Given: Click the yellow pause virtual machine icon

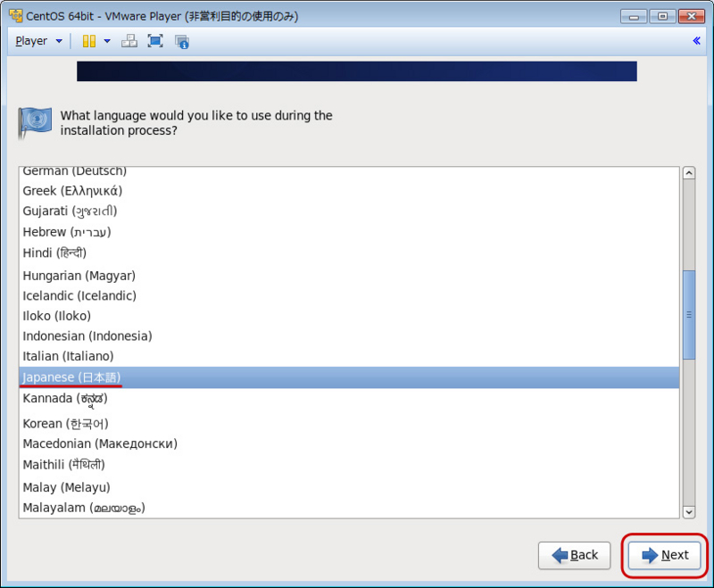Looking at the screenshot, I should tap(88, 41).
